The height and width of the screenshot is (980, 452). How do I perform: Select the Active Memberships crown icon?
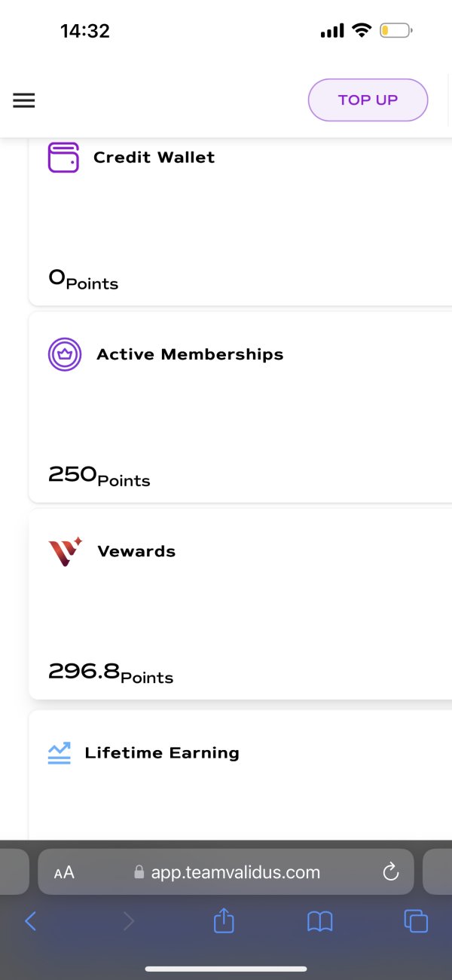tap(65, 354)
